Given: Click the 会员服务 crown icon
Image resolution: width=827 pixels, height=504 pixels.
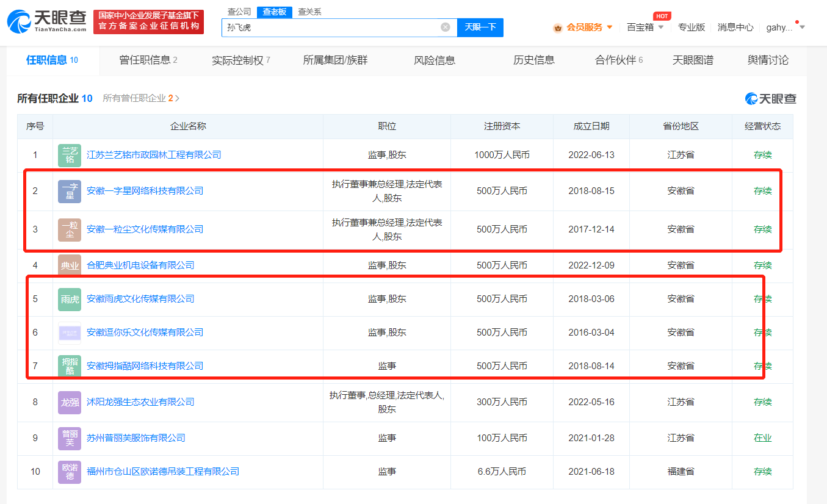Looking at the screenshot, I should click(557, 27).
